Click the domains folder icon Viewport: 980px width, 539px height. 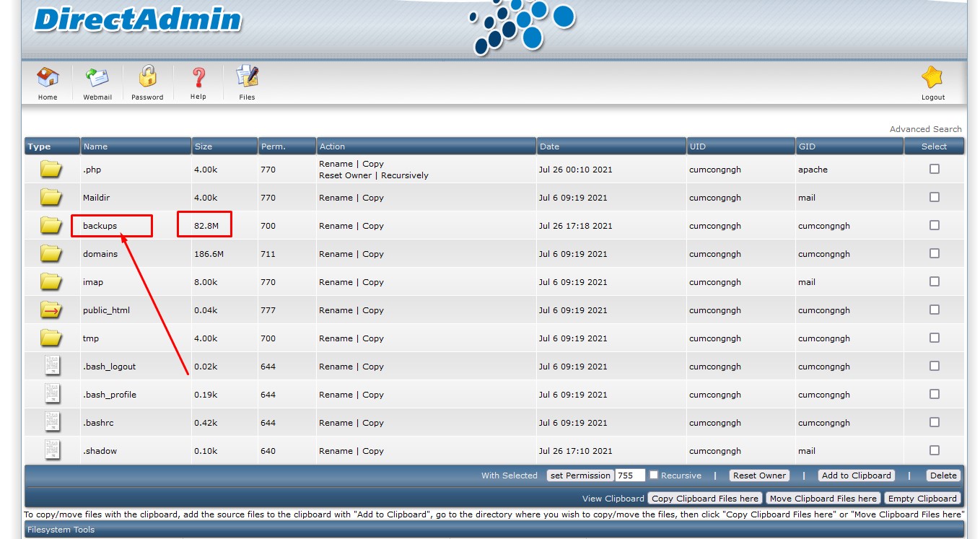coord(51,254)
